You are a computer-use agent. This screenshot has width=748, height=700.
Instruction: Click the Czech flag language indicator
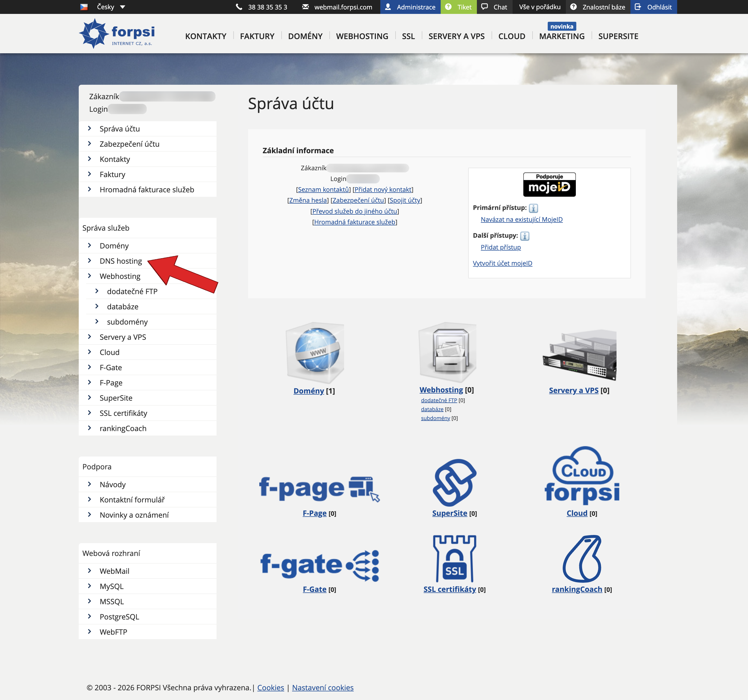click(84, 6)
